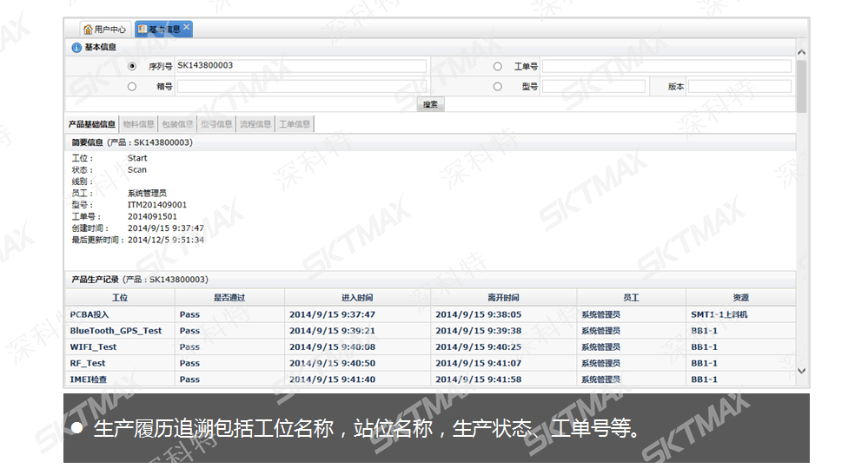Select the 工单号 radio button

tap(498, 66)
